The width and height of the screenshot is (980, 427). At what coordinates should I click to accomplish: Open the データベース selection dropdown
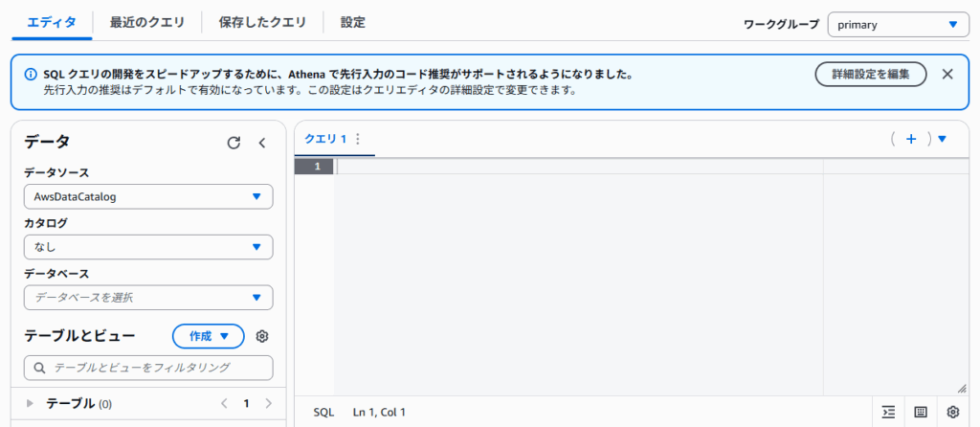point(148,298)
